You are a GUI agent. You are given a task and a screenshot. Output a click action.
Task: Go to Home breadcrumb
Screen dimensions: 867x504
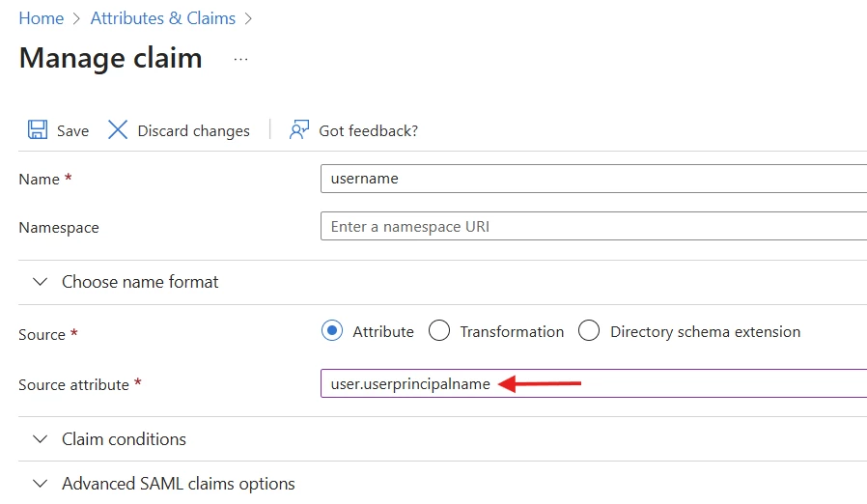pos(42,18)
